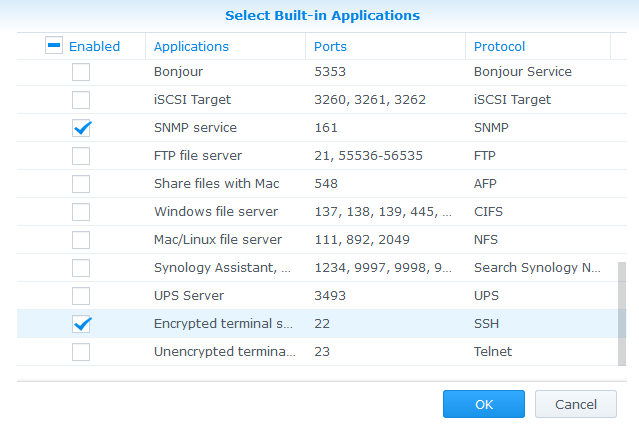
Task: Click the vertical scrollbar thumb
Action: pos(622,315)
